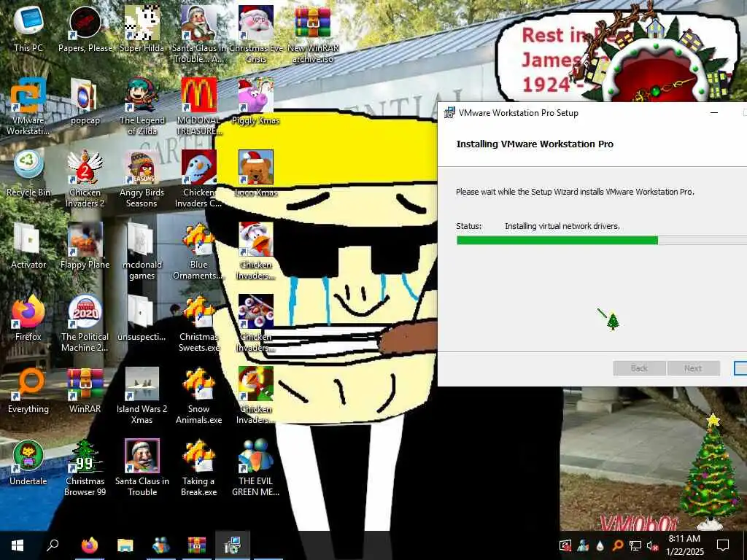Minimize the VMware Workstation Pro Setup window
The width and height of the screenshot is (747, 560).
714,113
